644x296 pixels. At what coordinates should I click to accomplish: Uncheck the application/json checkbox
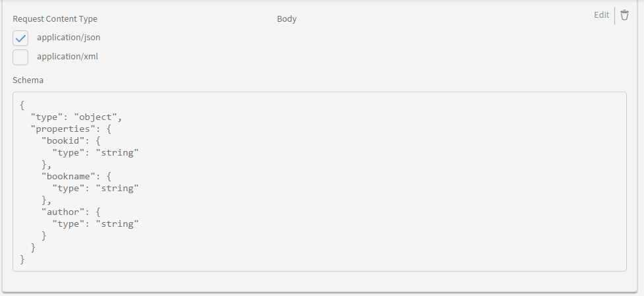pos(20,38)
